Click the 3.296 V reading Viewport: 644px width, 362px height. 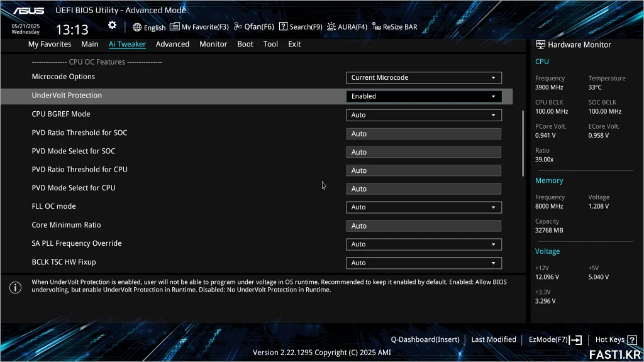point(545,301)
